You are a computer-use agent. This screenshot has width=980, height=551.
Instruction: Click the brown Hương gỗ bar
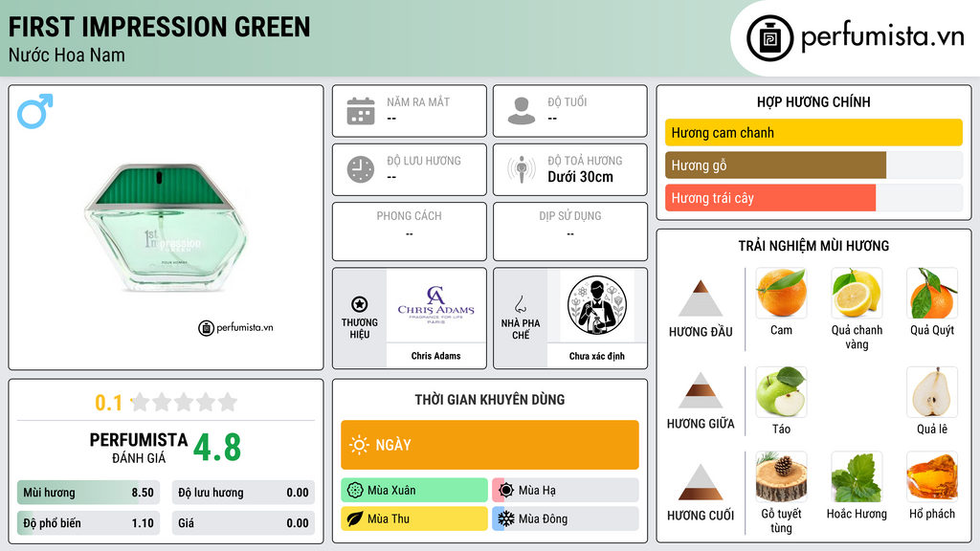click(775, 165)
